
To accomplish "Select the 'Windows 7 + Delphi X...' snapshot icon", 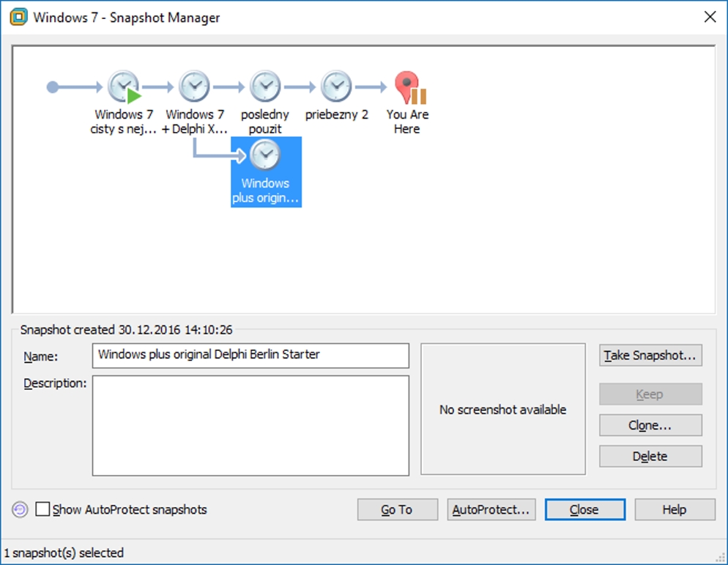I will pyautogui.click(x=195, y=86).
